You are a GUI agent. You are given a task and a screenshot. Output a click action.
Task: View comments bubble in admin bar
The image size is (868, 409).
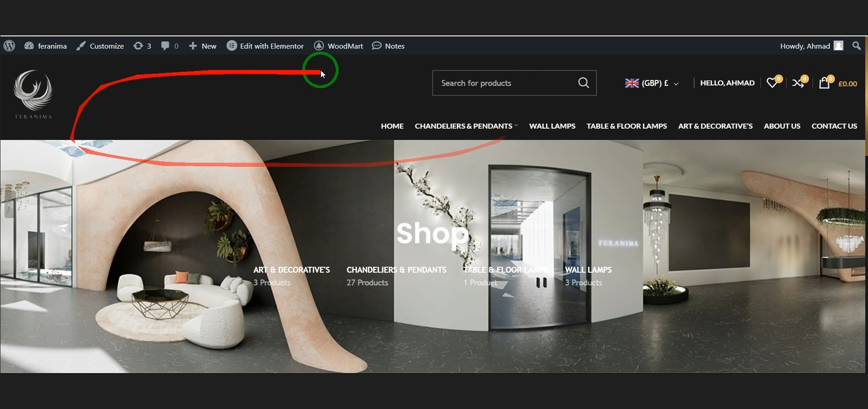(170, 46)
